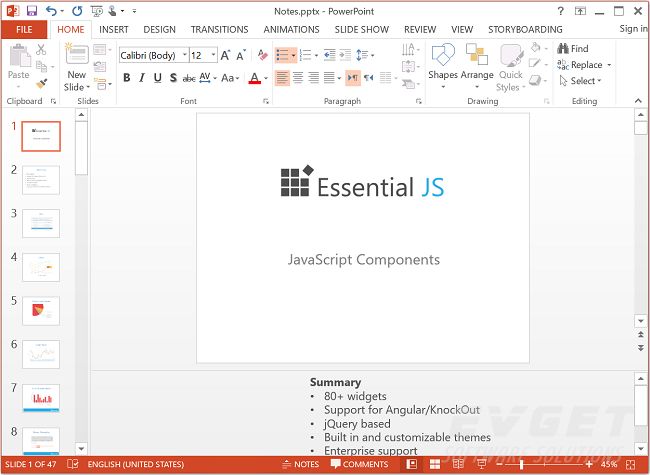Cut selection with scissors icon
The width and height of the screenshot is (650, 475).
click(41, 50)
